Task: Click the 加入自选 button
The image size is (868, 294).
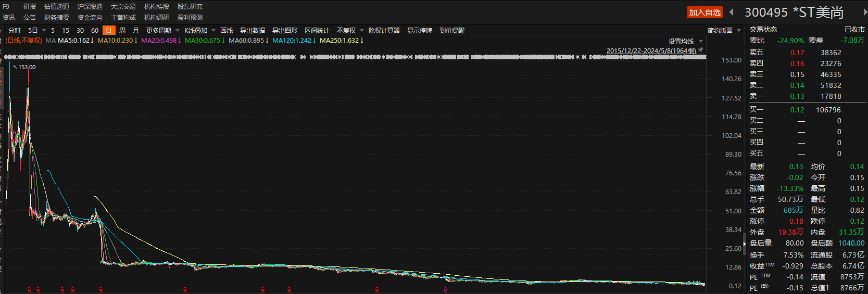Action: pos(705,12)
